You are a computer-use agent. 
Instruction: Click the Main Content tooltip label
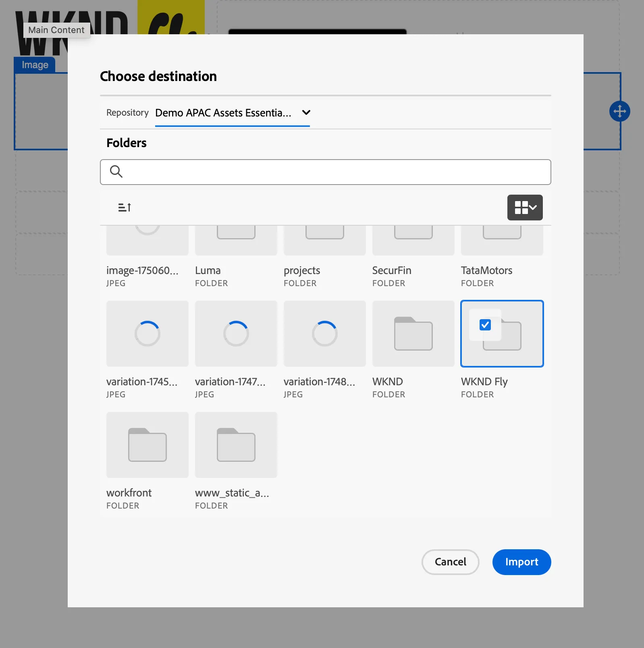[56, 30]
